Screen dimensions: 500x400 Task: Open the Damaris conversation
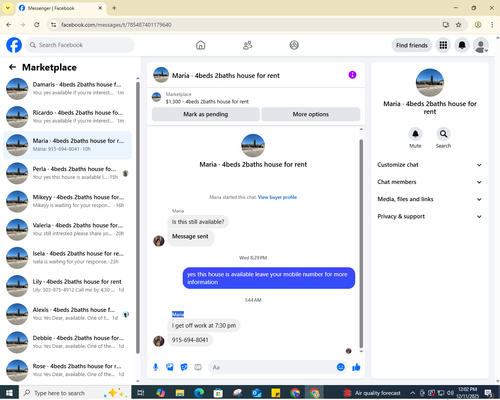click(67, 89)
